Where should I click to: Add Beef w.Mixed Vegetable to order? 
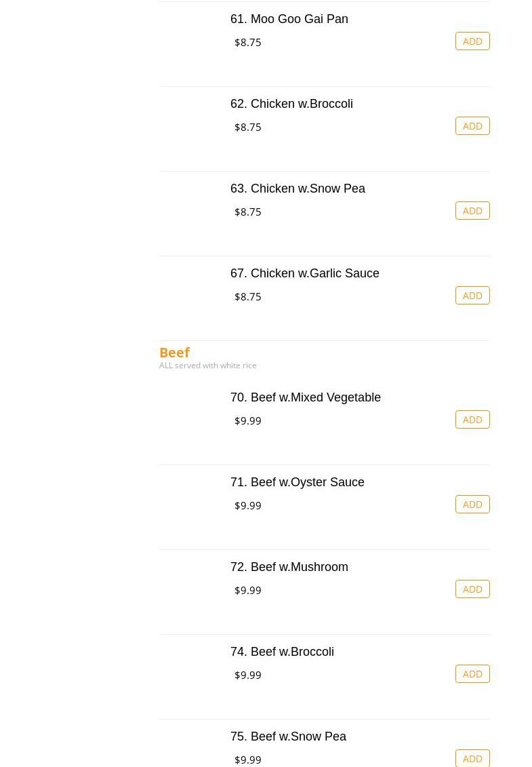(x=472, y=420)
